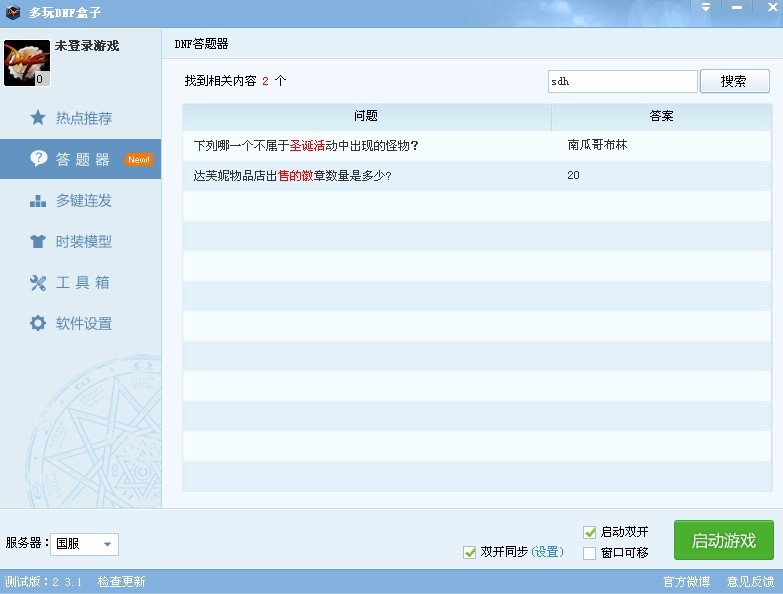Open the (设置) link for 双开同步
This screenshot has width=783, height=594.
(x=547, y=552)
